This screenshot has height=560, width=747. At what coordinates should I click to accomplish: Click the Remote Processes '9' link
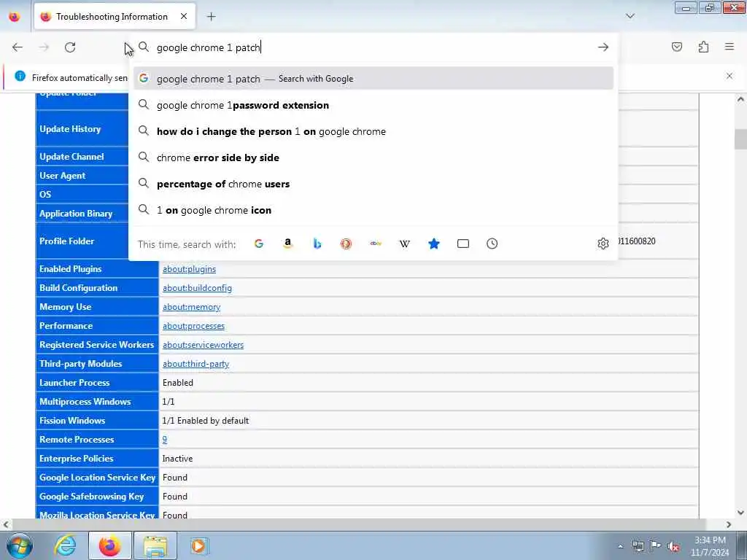pos(164,440)
